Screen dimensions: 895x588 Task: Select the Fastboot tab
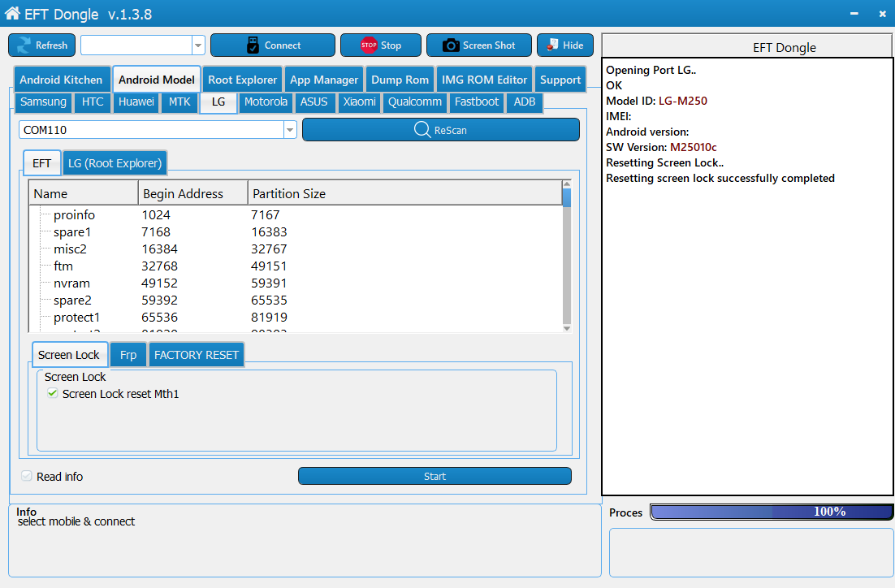[x=477, y=102]
